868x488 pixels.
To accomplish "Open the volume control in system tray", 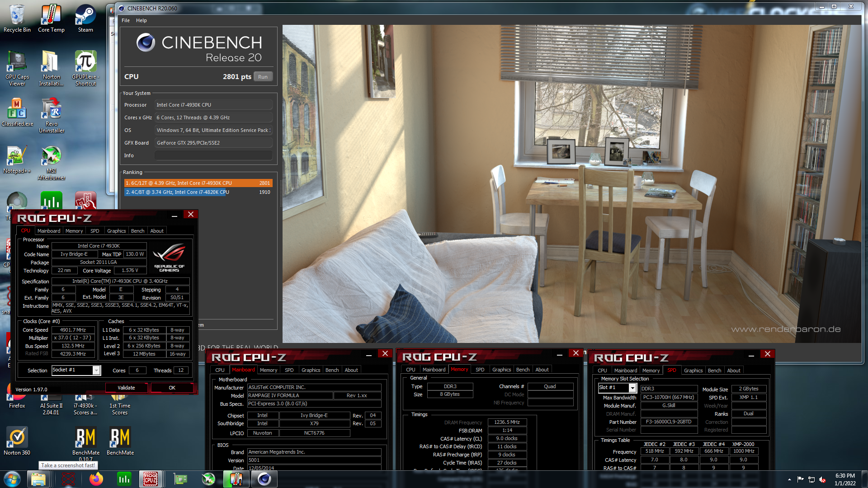I will coord(822,479).
